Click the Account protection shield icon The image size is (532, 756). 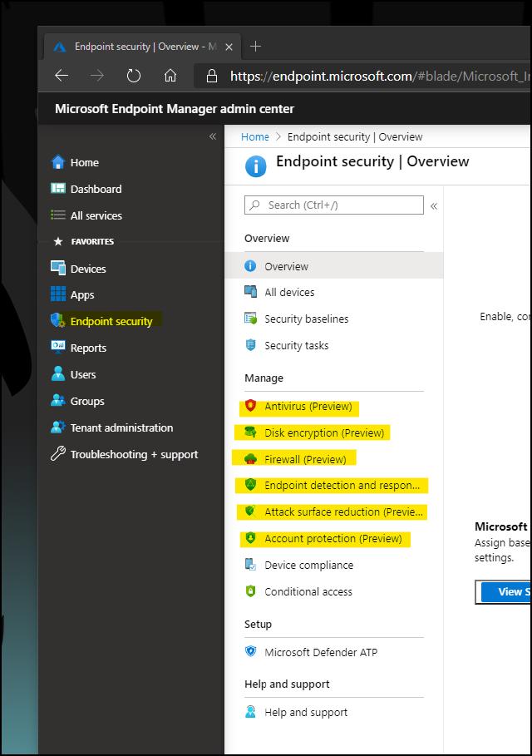[x=250, y=537]
